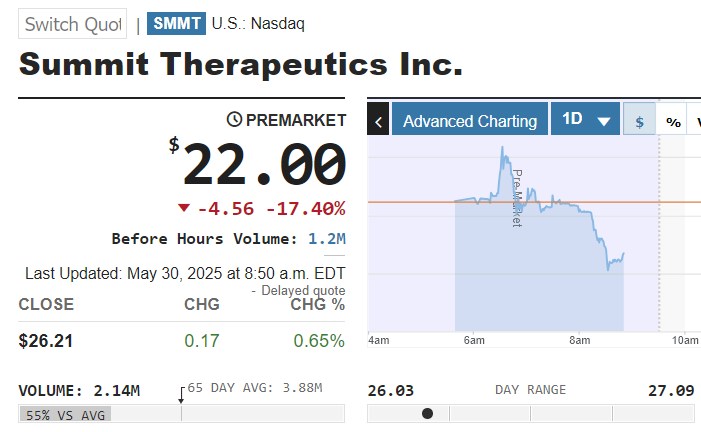The height and width of the screenshot is (432, 701).
Task: Click the day range bar
Action: click(531, 413)
